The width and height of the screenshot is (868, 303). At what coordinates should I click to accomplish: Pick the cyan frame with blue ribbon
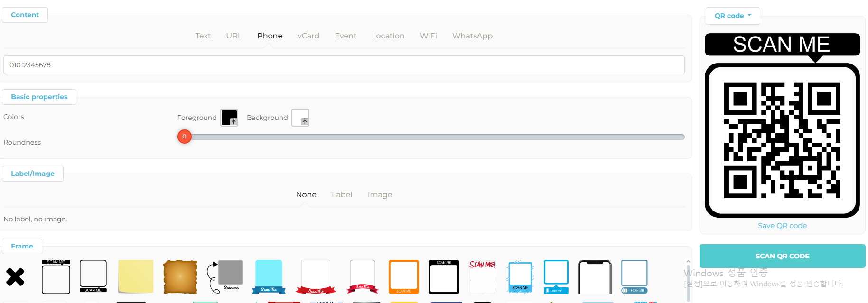tap(269, 276)
